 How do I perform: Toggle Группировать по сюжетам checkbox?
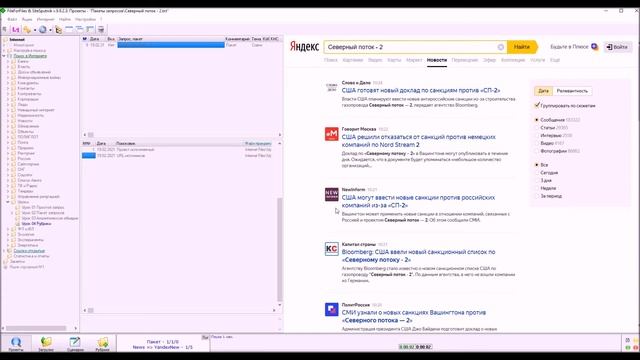point(537,105)
